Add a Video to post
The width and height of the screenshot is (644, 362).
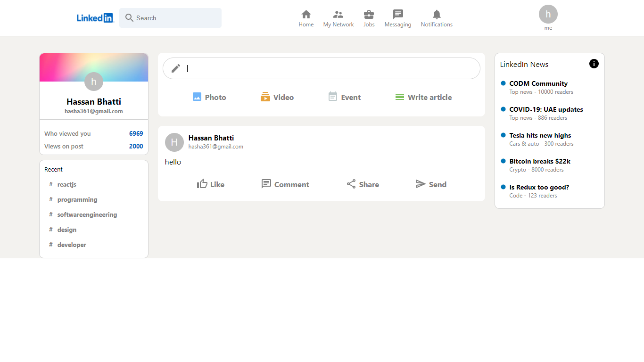pyautogui.click(x=277, y=97)
